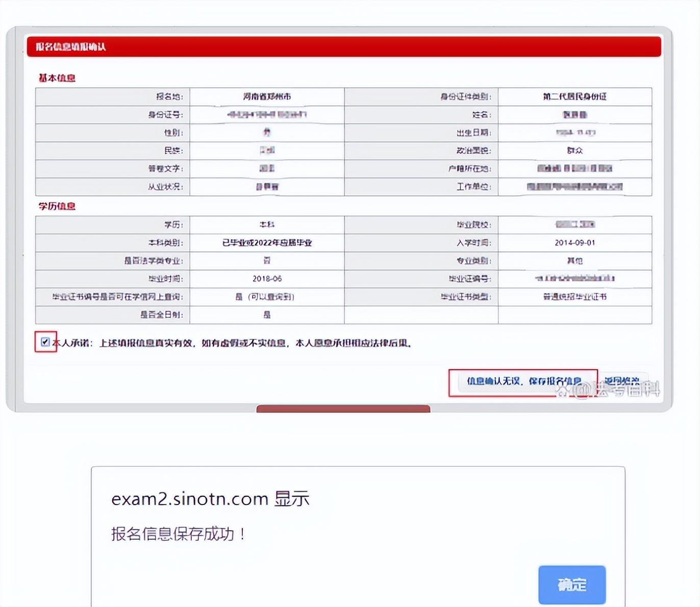Click the 报名地 label

[169, 96]
